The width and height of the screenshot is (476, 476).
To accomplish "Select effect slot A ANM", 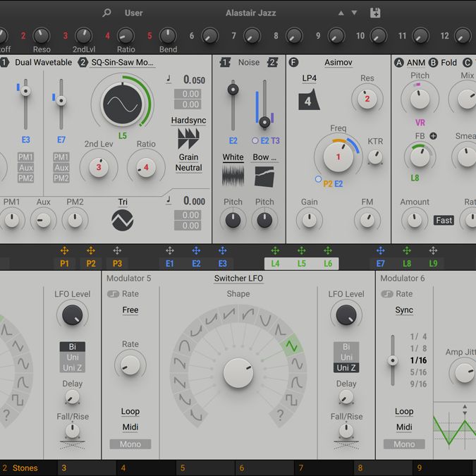I will point(410,63).
